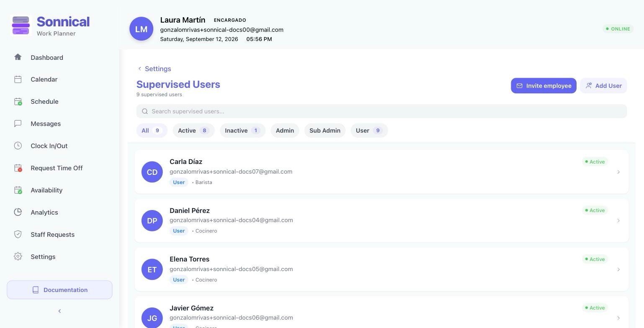Image resolution: width=644 pixels, height=328 pixels.
Task: Click Javier Gómez's JG avatar
Action: (152, 318)
